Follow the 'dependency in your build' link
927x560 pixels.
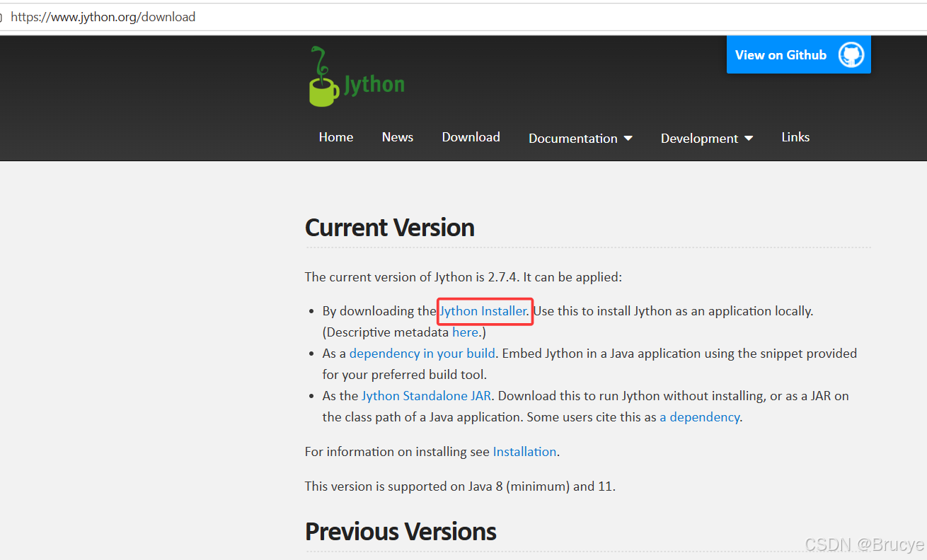pos(422,354)
